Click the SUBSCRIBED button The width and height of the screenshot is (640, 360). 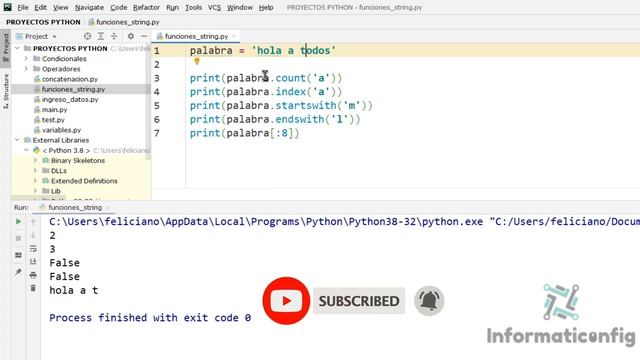[x=359, y=301]
